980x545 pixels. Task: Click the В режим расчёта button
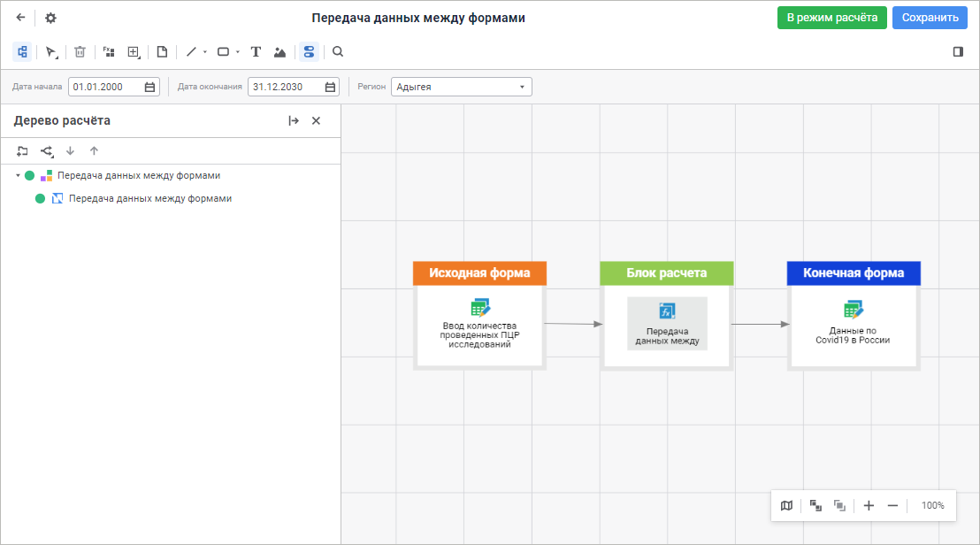[831, 18]
